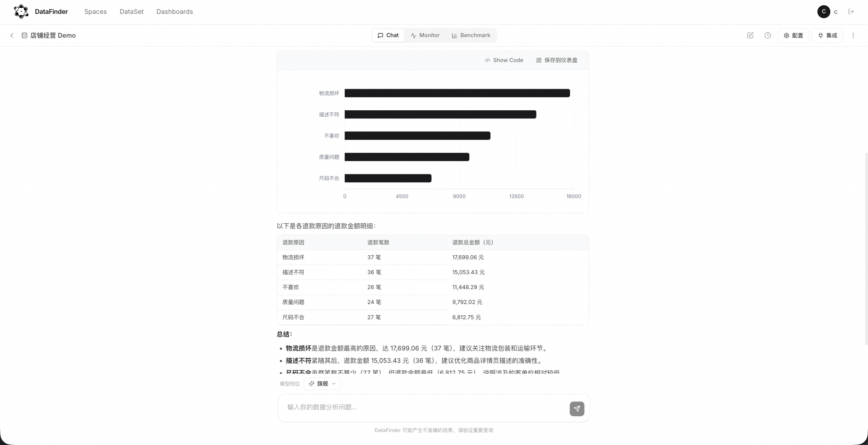Screen dimensions: 868x445
Task: Click the 质量问题 bar in the chart
Action: click(x=407, y=157)
